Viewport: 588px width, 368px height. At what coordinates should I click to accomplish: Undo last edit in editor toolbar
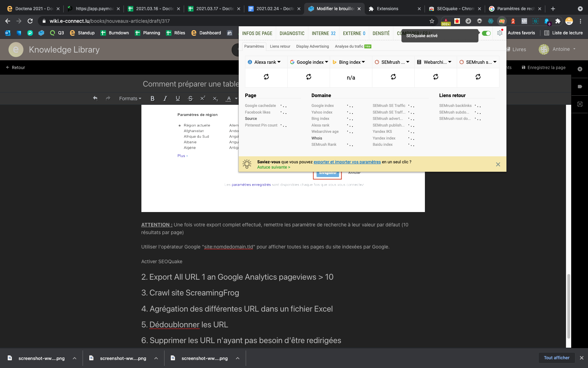click(95, 98)
